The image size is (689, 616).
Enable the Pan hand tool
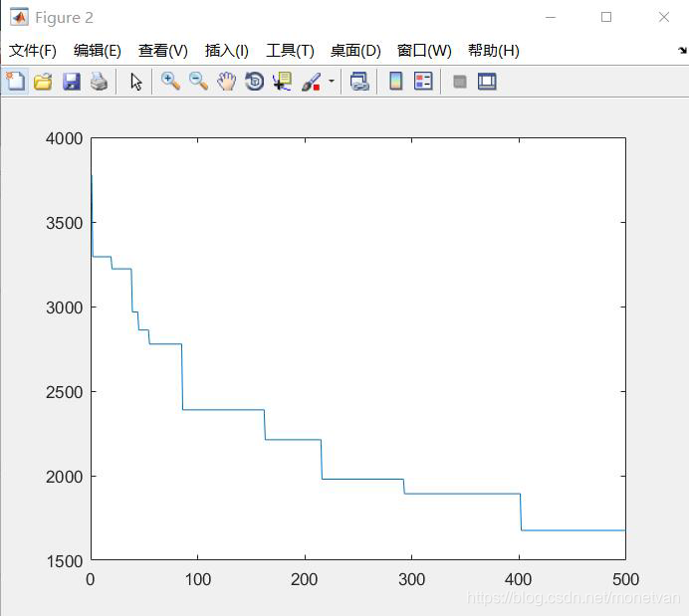227,82
